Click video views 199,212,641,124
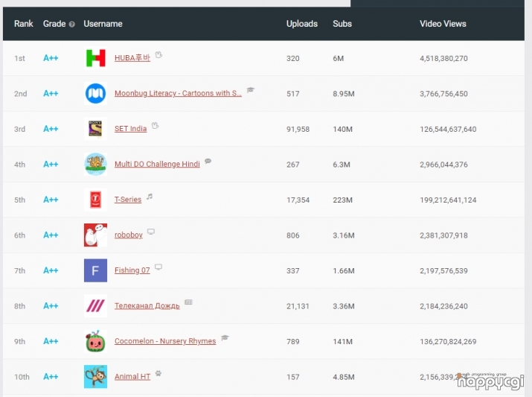 448,200
